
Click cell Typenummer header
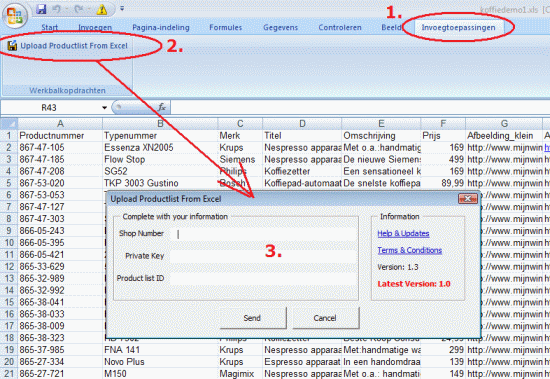point(160,135)
